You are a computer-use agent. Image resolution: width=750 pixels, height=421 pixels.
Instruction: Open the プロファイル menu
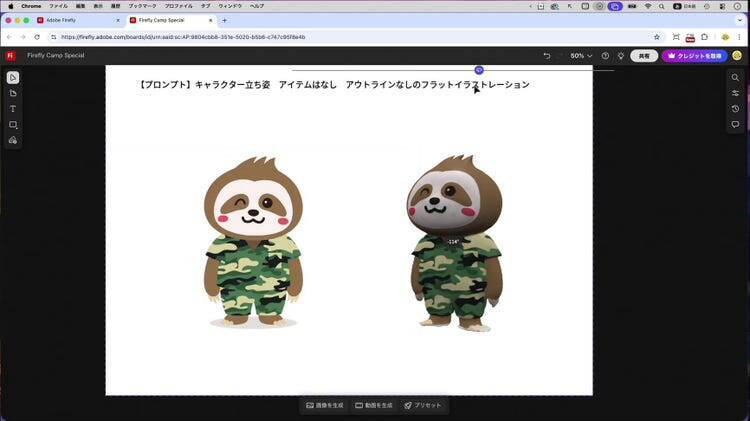(178, 6)
